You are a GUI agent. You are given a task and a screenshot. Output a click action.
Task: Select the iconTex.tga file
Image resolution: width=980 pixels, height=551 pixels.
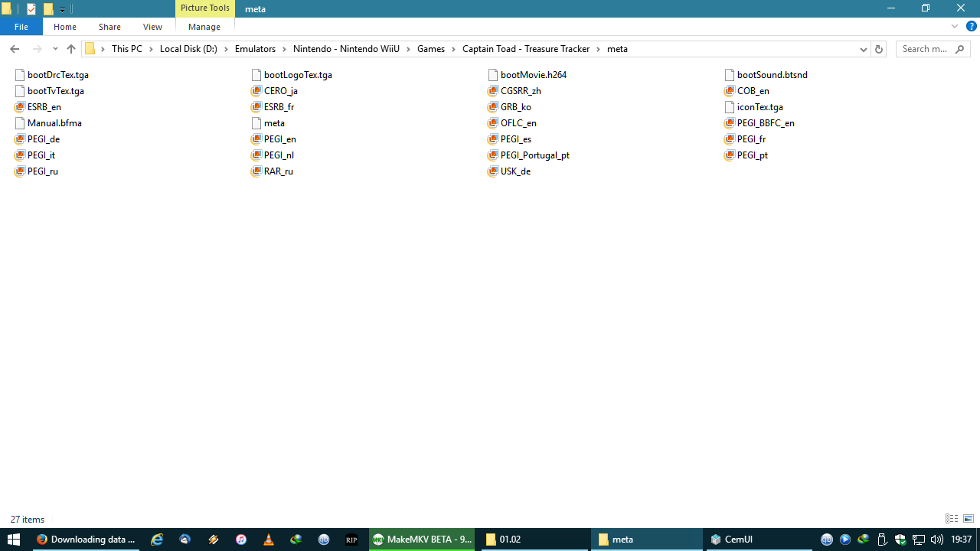753,107
